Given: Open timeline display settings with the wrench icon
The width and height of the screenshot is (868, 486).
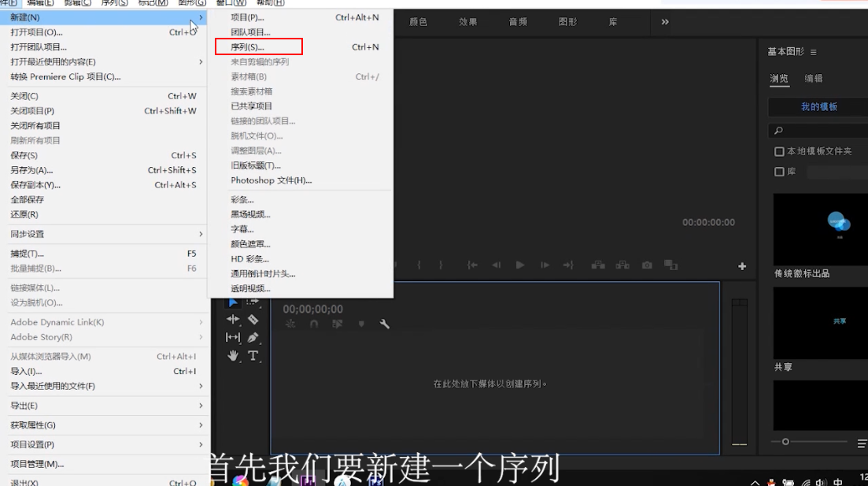Looking at the screenshot, I should [384, 325].
